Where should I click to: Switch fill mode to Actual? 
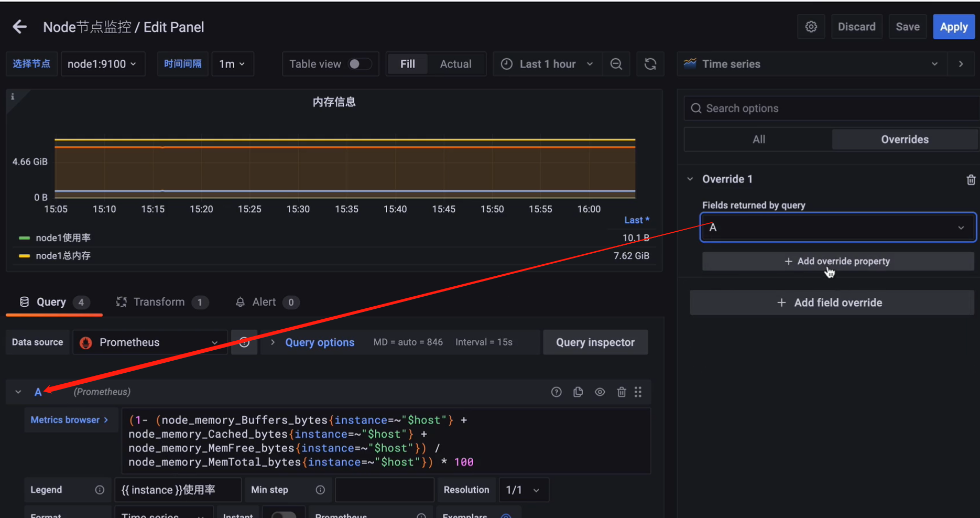tap(455, 63)
